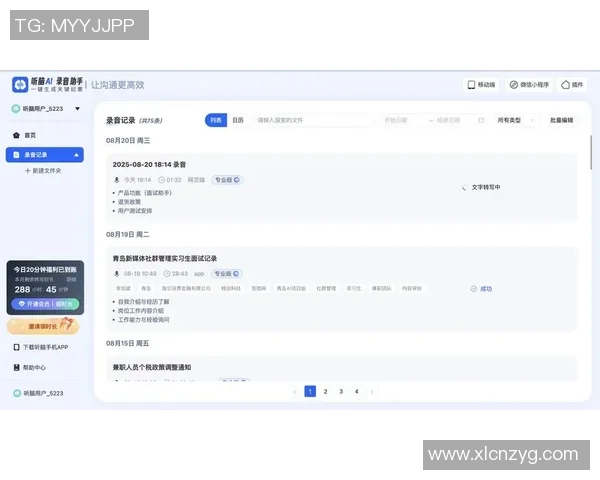Click the 社群管理 keyword tag
The height and width of the screenshot is (480, 600).
326,288
